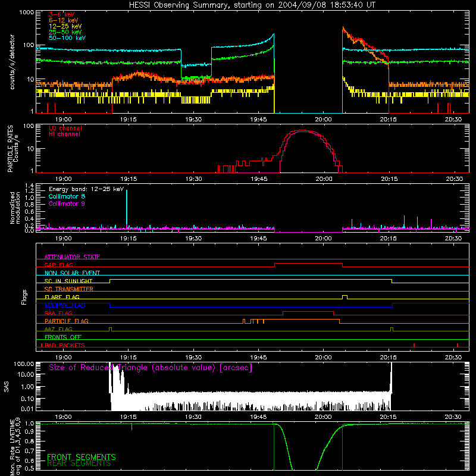Click the FLARE FLAG label
476x476 pixels.
pos(62,297)
